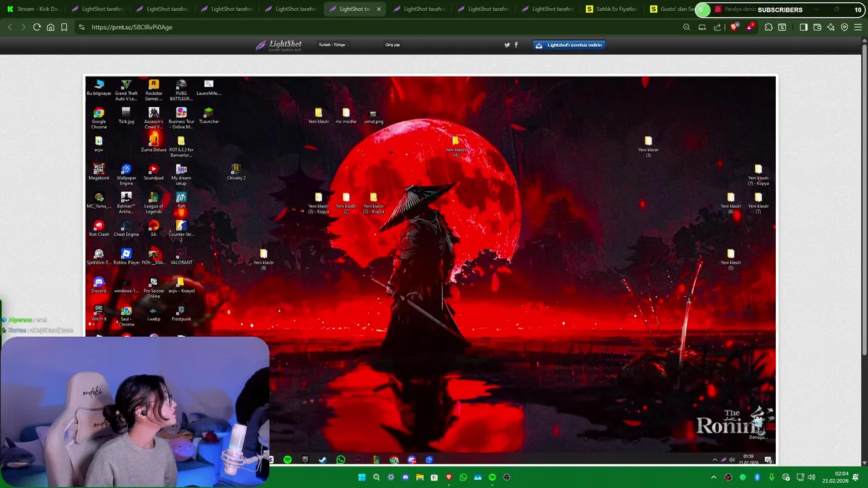Bookmark this page with the bookmark icon
This screenshot has height=488, width=868.
pos(64,27)
